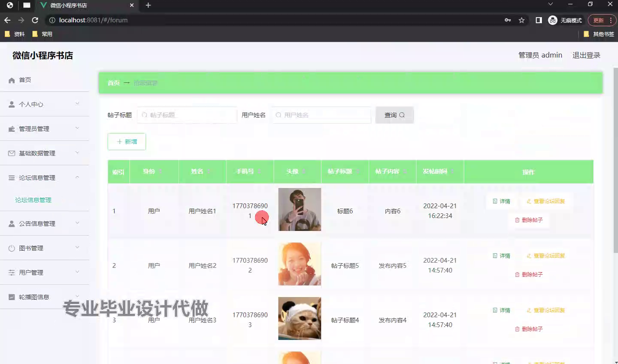Collapse the 论坛信息管理 parent menu chevron
The height and width of the screenshot is (364, 618).
pos(77,177)
